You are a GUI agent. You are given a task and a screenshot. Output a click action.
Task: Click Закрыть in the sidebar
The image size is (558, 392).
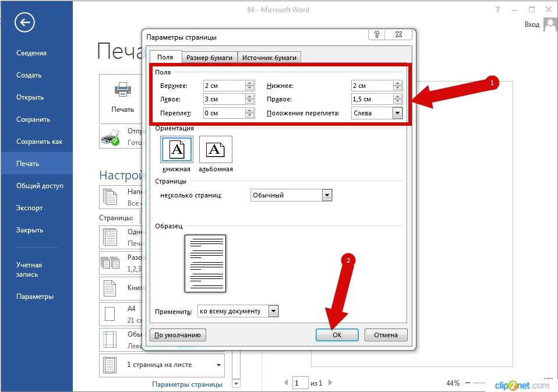pos(30,230)
